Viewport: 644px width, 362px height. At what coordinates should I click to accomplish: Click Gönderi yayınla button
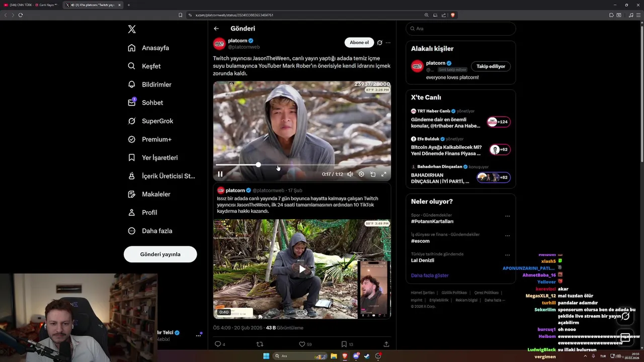pyautogui.click(x=160, y=254)
